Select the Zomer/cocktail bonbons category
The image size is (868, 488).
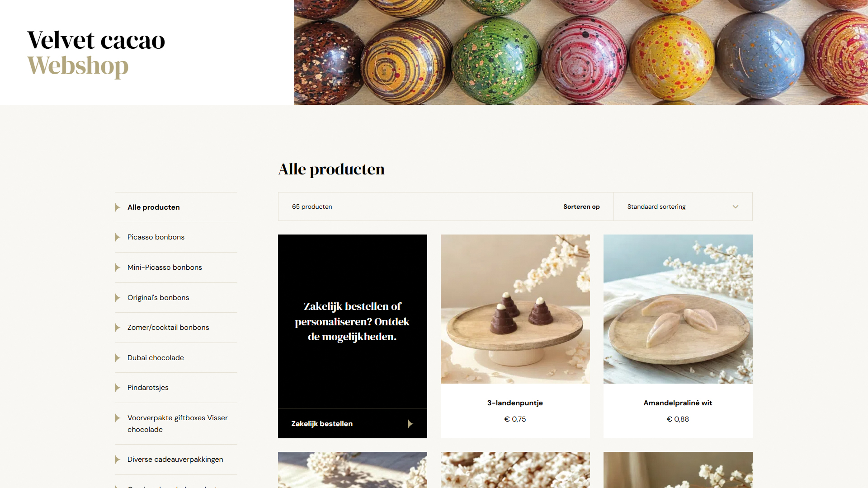pyautogui.click(x=168, y=328)
